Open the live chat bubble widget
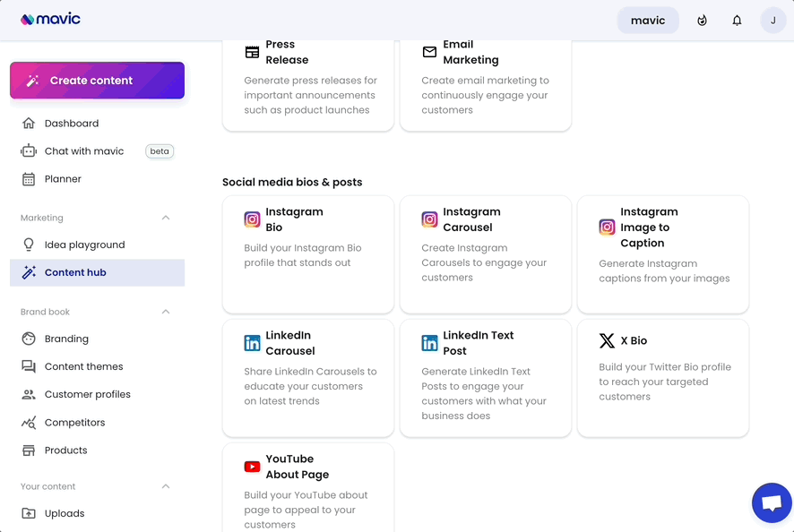Viewport: 794px width, 532px height. click(772, 502)
